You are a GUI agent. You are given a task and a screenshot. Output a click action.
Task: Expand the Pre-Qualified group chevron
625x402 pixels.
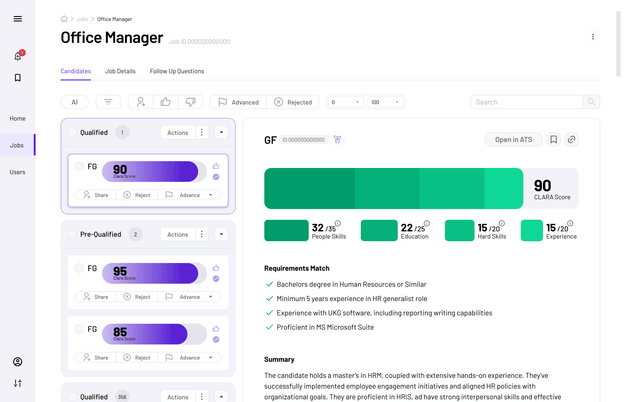tap(222, 234)
